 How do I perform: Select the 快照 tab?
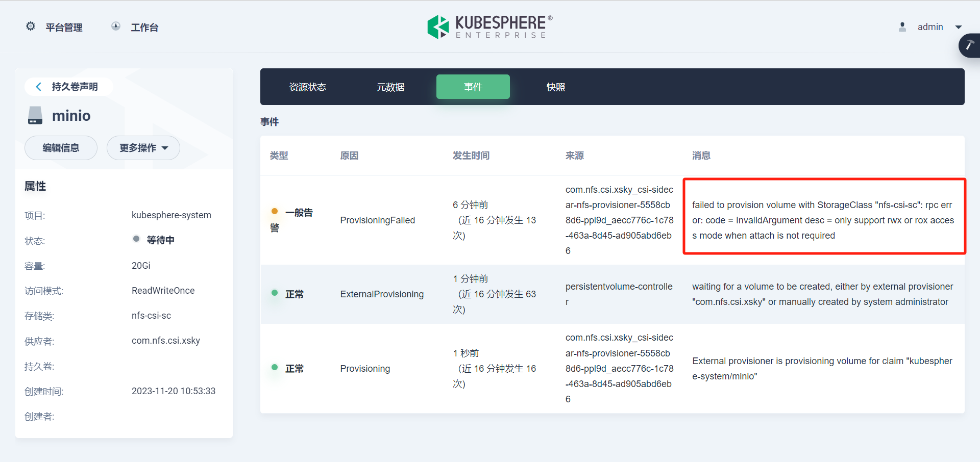pyautogui.click(x=556, y=87)
